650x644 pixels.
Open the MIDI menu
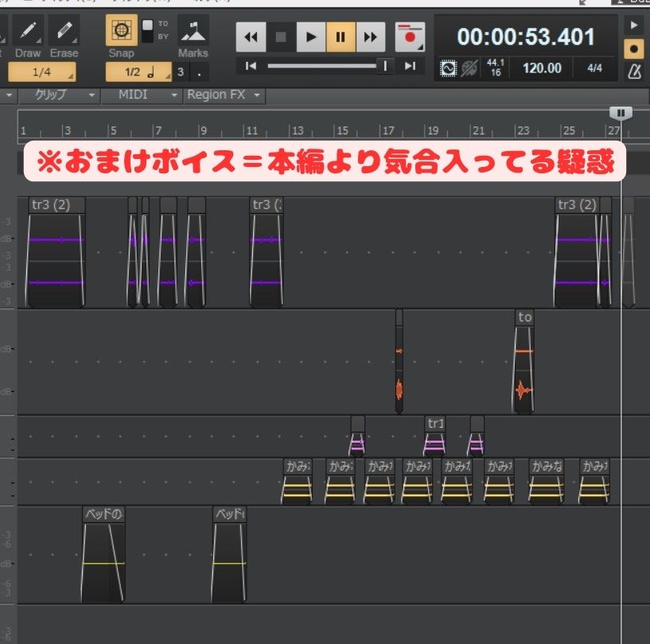[x=142, y=95]
